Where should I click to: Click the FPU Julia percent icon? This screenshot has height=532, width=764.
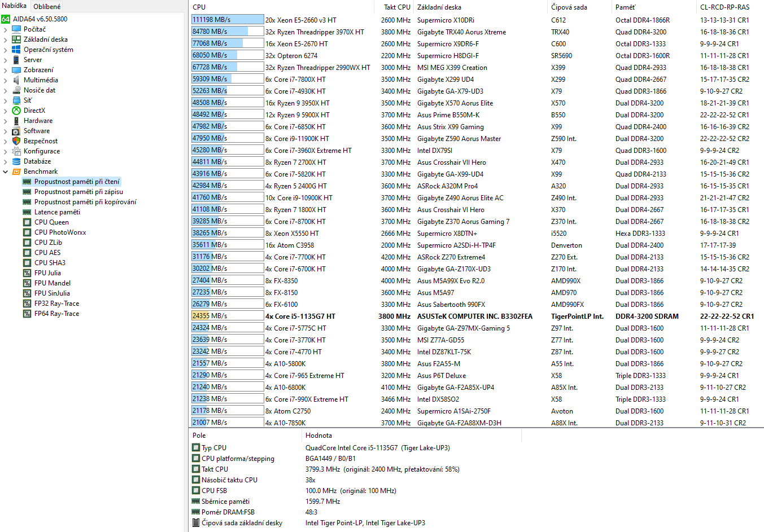coord(27,273)
